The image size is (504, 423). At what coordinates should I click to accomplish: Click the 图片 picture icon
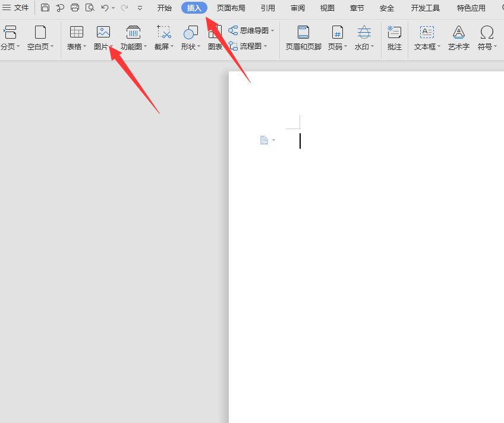103,32
